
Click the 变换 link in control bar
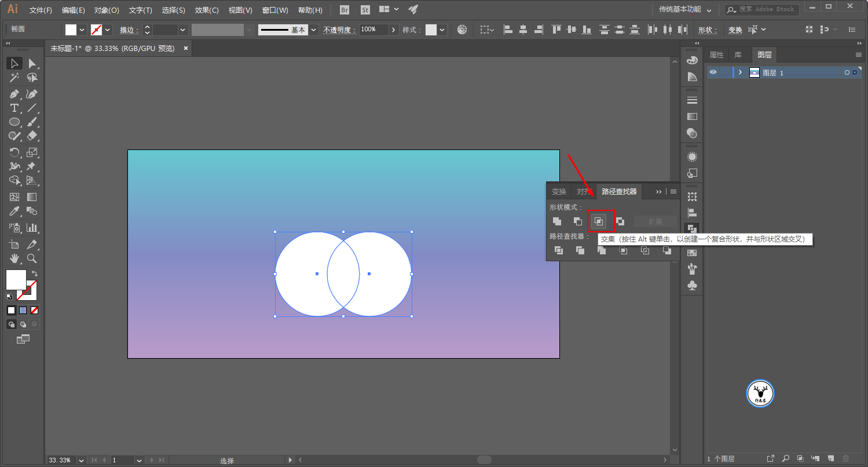[x=735, y=30]
